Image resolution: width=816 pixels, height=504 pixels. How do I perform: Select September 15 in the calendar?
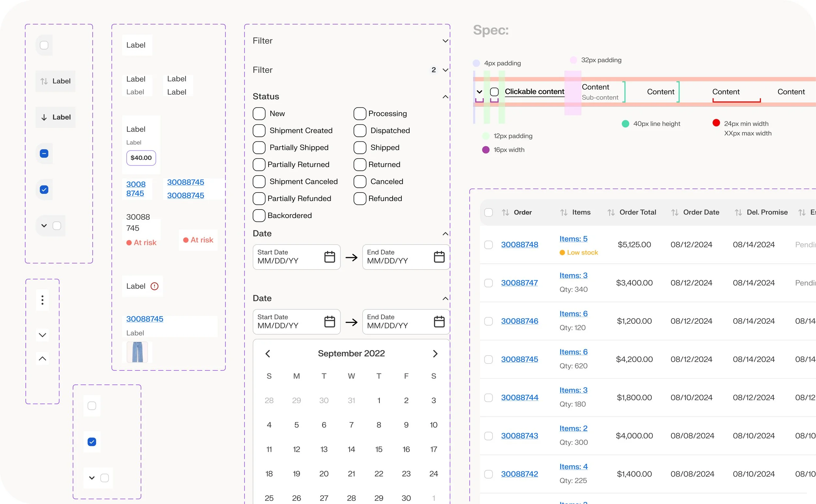coord(379,449)
